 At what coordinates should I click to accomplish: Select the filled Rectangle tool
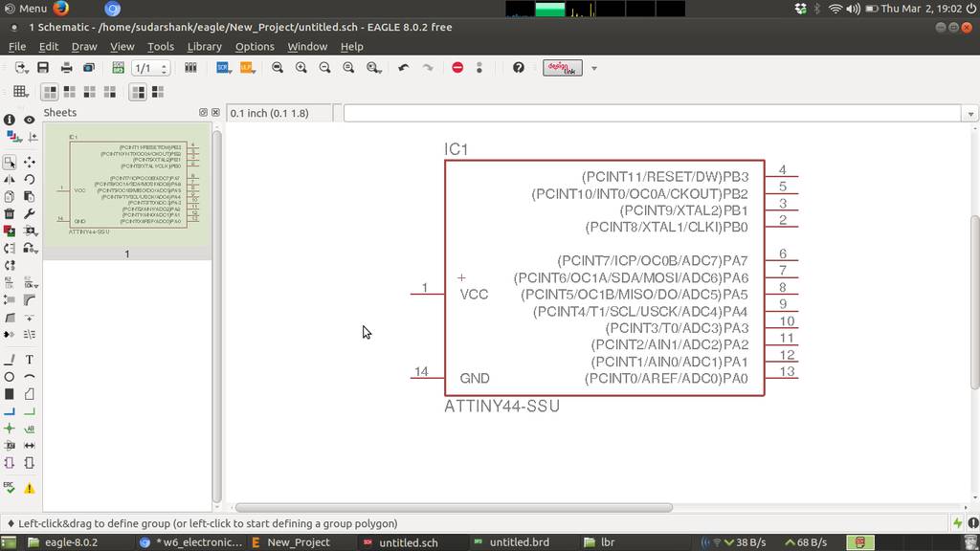(10, 394)
